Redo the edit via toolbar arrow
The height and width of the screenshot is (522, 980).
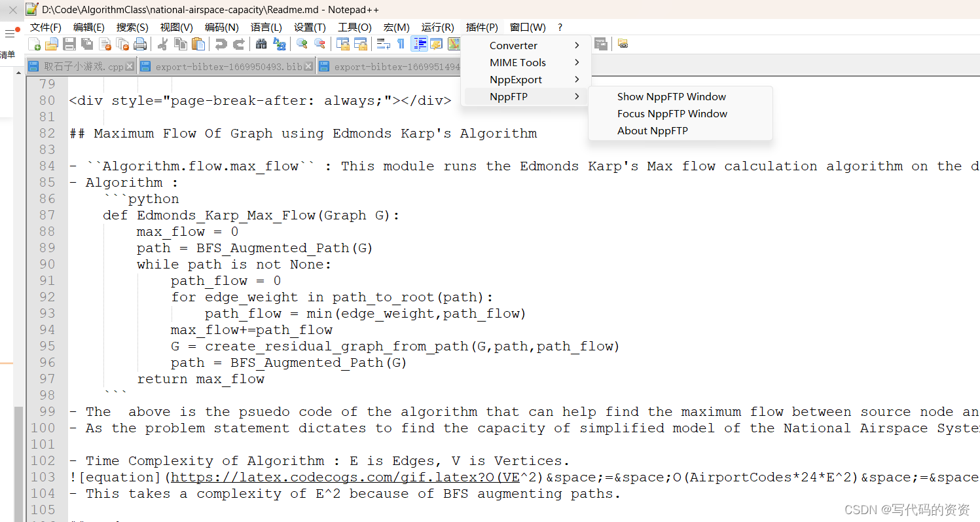tap(239, 44)
